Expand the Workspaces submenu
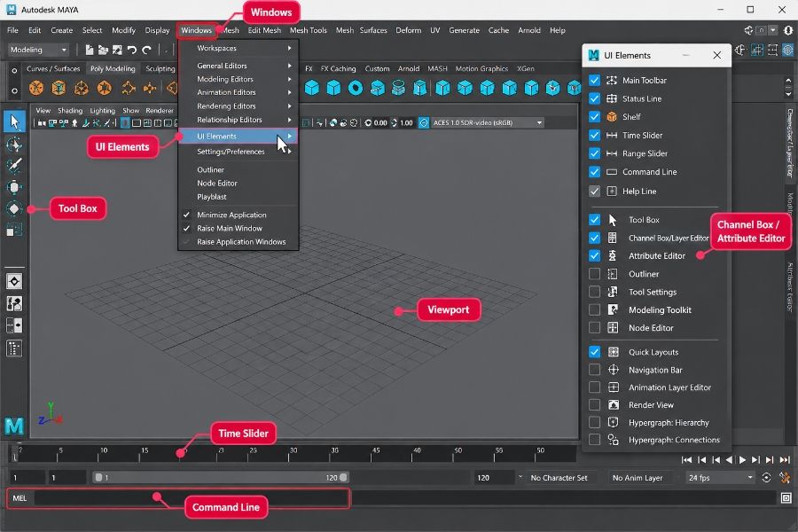 [x=238, y=48]
